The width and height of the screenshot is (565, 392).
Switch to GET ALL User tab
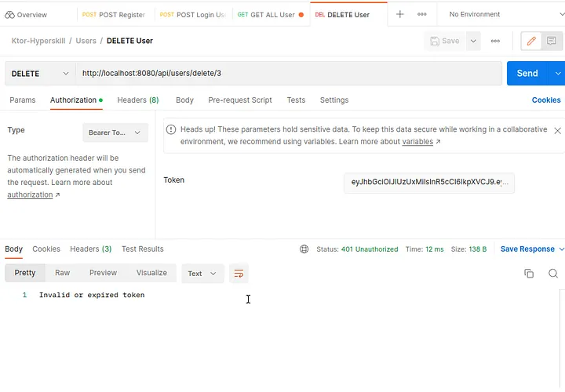pyautogui.click(x=270, y=15)
